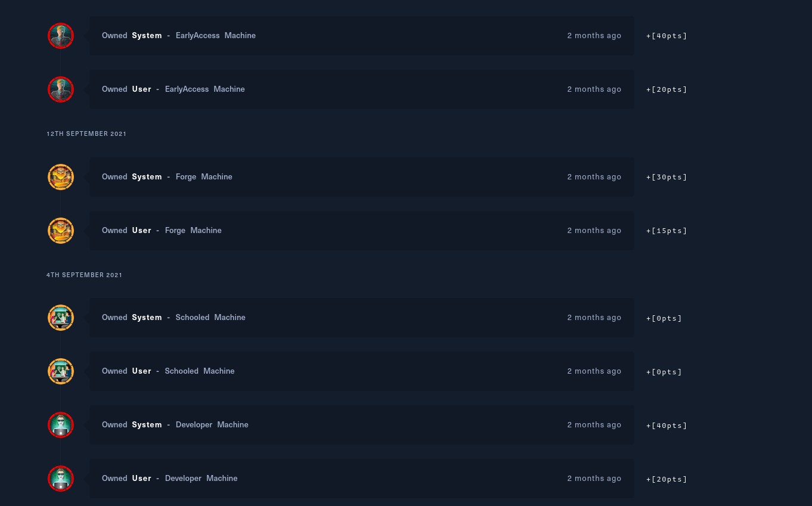Click the Forge avatar in Owned User row

[x=61, y=231]
